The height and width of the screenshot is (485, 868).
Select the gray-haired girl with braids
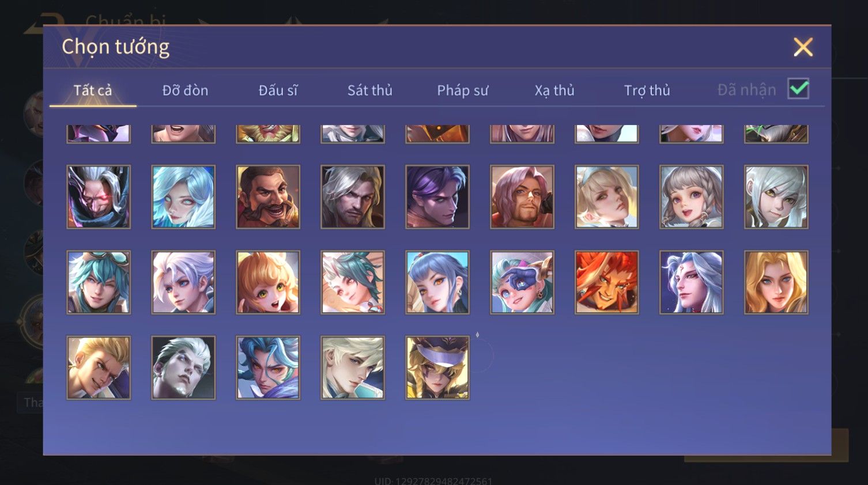[x=692, y=197]
